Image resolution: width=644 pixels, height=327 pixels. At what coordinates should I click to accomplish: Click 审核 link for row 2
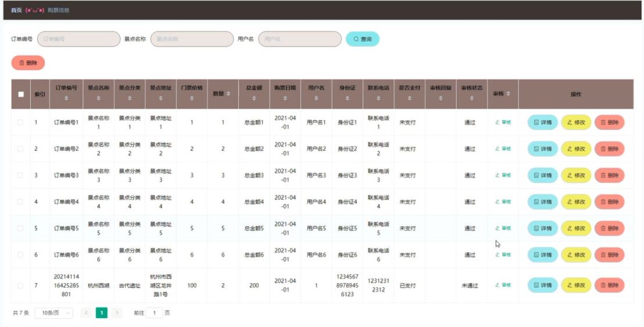click(503, 149)
